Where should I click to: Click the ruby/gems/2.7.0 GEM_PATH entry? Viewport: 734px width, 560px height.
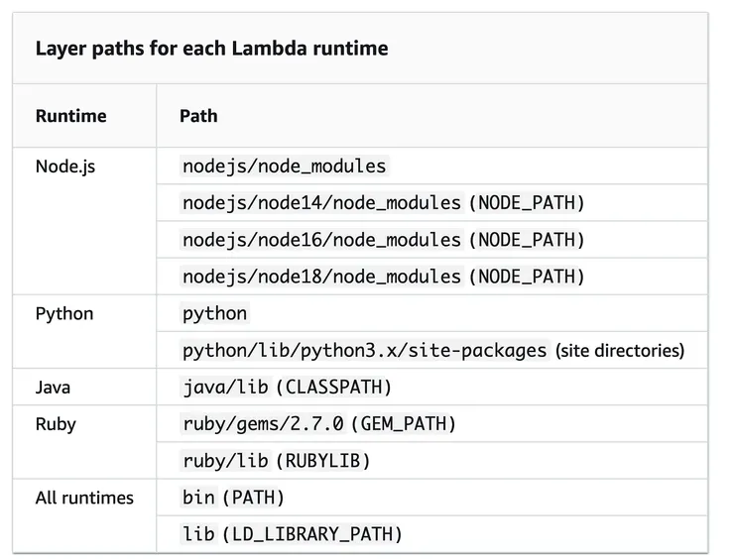point(317,424)
